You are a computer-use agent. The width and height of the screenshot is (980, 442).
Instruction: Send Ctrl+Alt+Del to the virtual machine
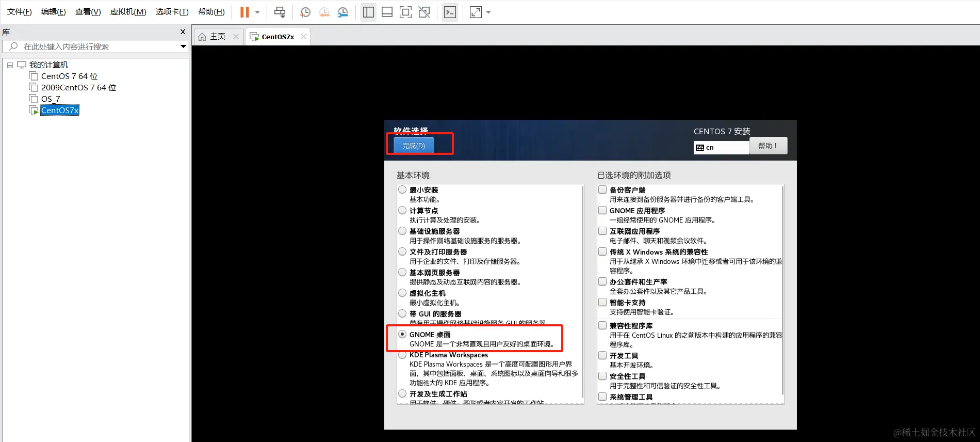click(x=280, y=12)
